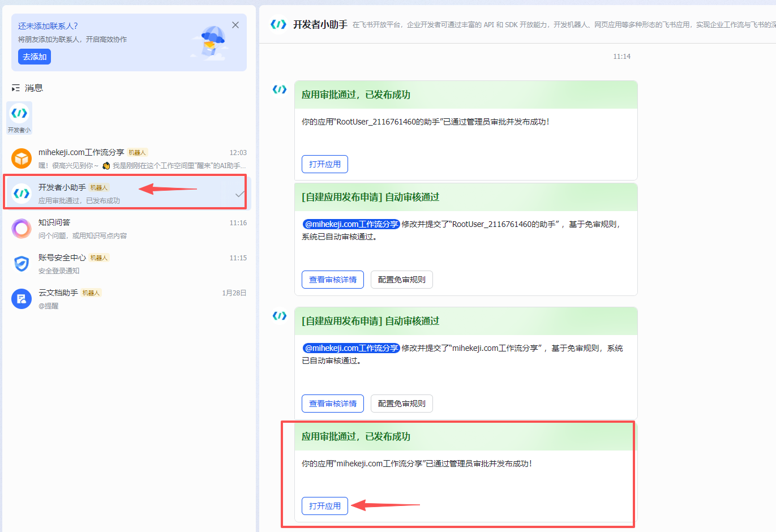Open the 知识问答 conversation avatar

pos(22,229)
